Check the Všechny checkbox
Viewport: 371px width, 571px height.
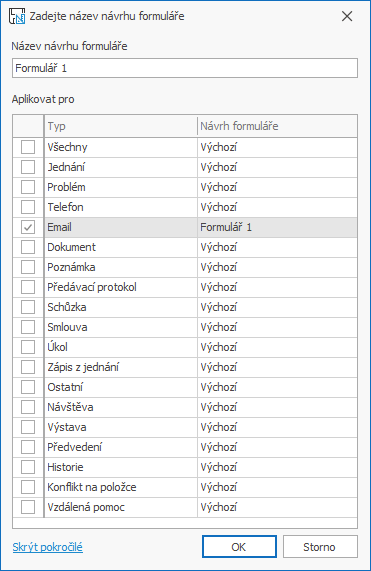(28, 147)
